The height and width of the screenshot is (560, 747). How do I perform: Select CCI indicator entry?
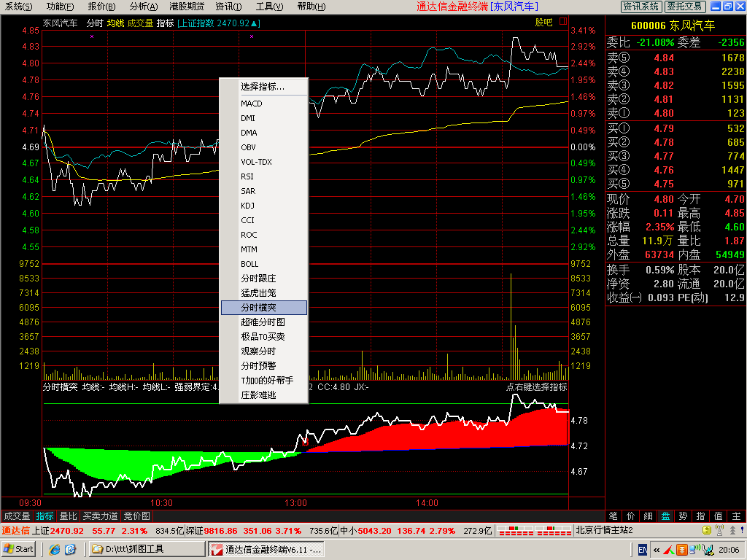click(x=263, y=220)
